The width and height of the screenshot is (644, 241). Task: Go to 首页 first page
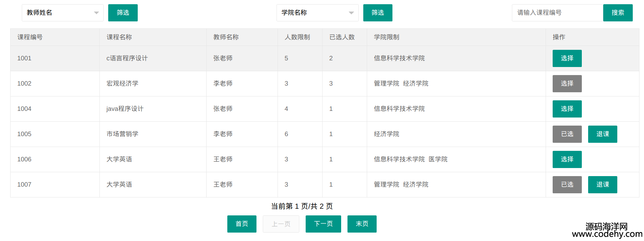[242, 224]
